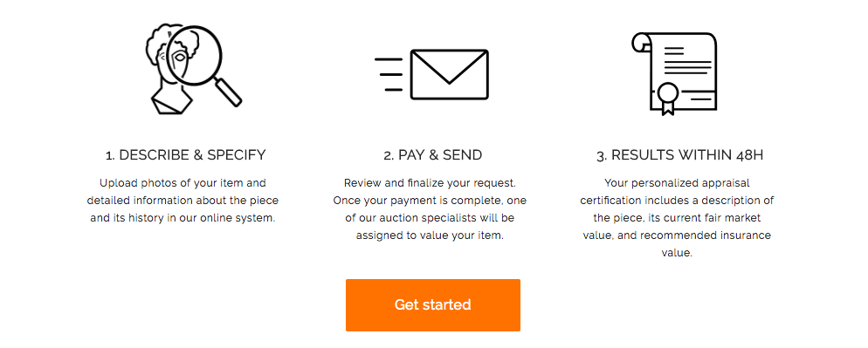
Task: Click the "Review and finalize your request" text line
Action: pos(431,183)
